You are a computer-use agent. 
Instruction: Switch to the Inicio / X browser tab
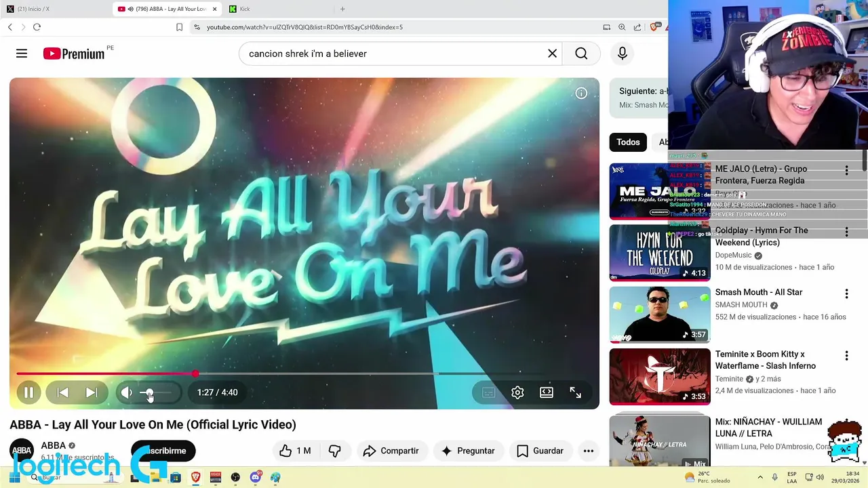[x=54, y=9]
